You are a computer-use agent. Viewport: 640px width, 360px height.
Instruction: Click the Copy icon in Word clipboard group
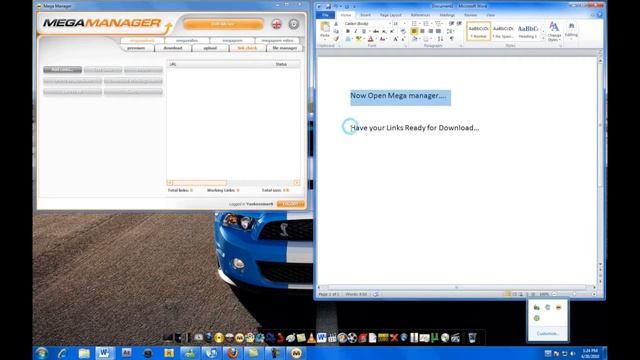336,31
